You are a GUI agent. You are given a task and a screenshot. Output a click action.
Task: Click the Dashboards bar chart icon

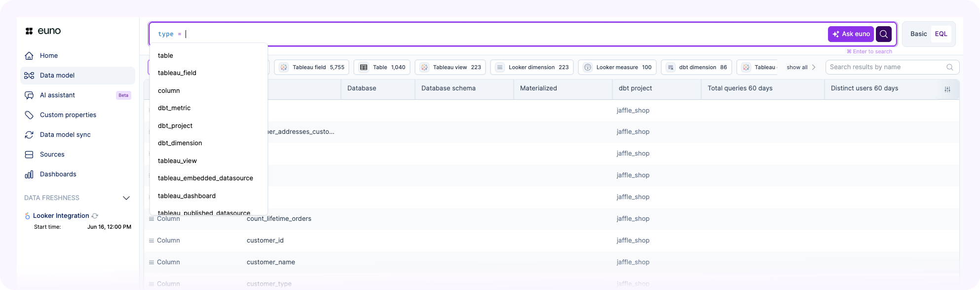[x=29, y=174]
